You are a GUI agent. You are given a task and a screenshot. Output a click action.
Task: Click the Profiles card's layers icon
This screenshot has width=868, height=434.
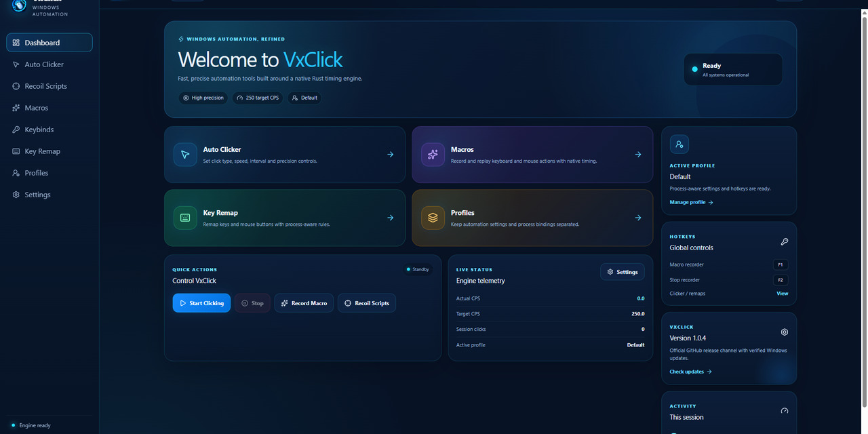coord(433,218)
